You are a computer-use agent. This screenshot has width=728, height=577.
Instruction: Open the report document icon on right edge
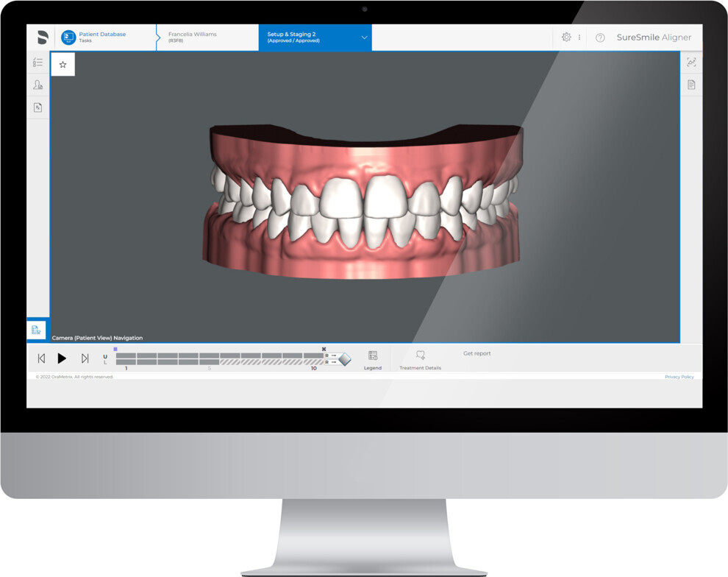(x=691, y=85)
